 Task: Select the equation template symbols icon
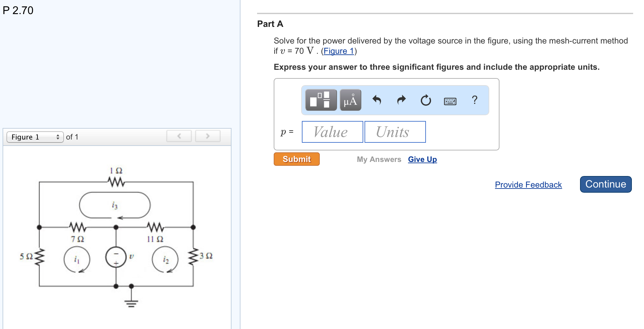pyautogui.click(x=320, y=100)
